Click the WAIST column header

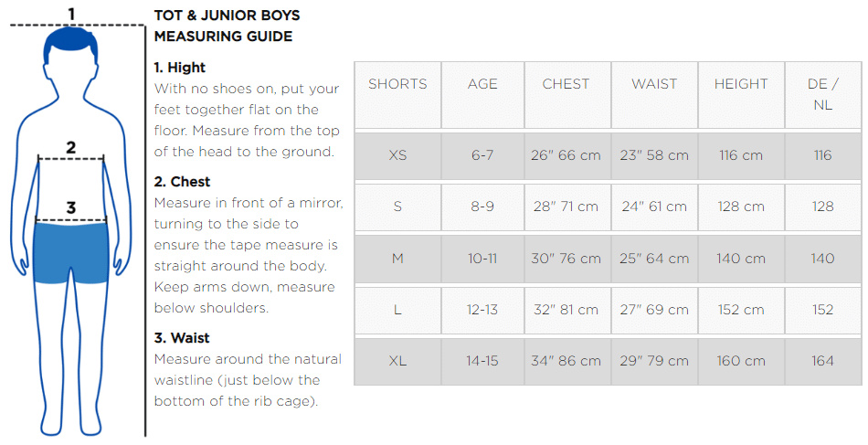(654, 84)
